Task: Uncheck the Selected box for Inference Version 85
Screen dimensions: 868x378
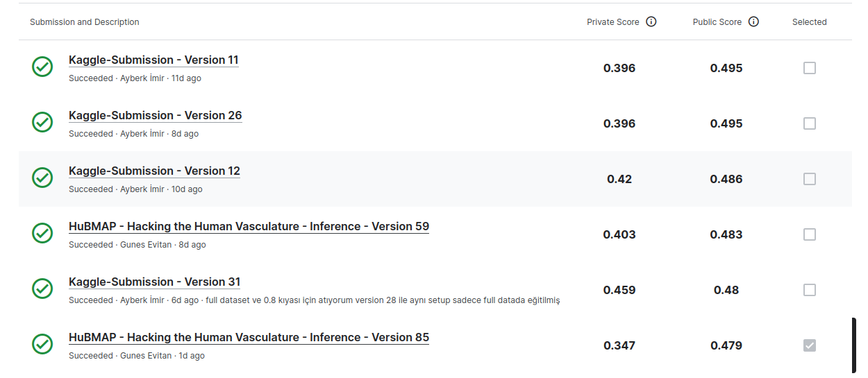Action: (810, 345)
